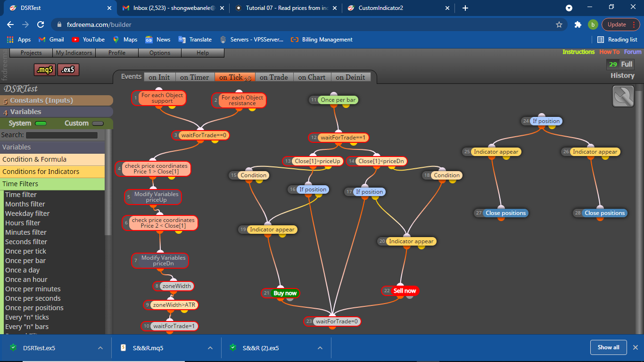Viewport: 644px width, 362px height.
Task: Expand the Conditions for Indicators category
Action: tap(52, 172)
